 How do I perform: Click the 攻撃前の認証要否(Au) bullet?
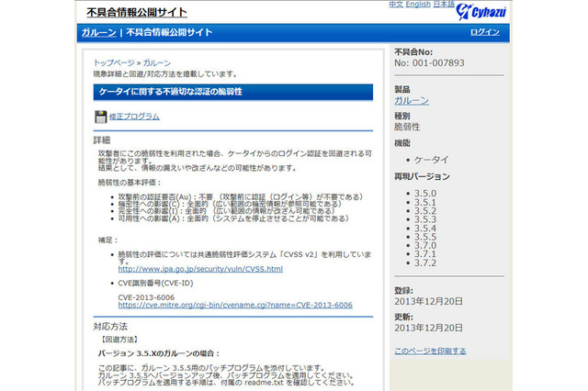241,197
